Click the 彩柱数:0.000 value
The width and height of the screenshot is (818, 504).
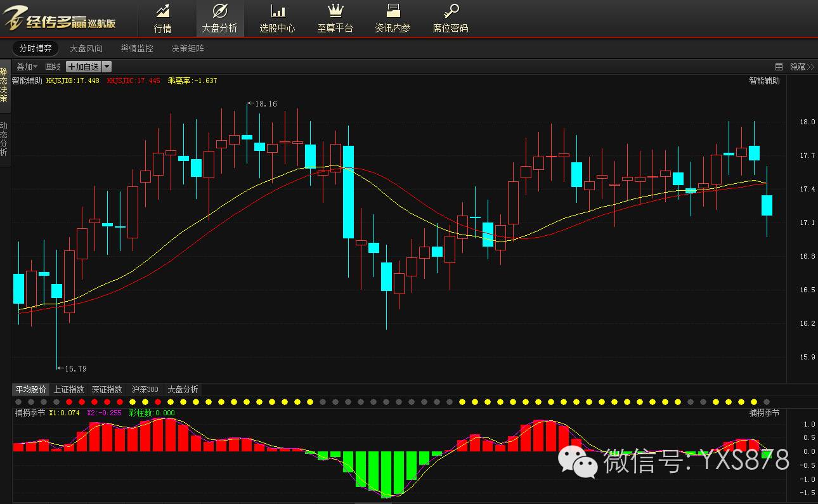click(152, 413)
